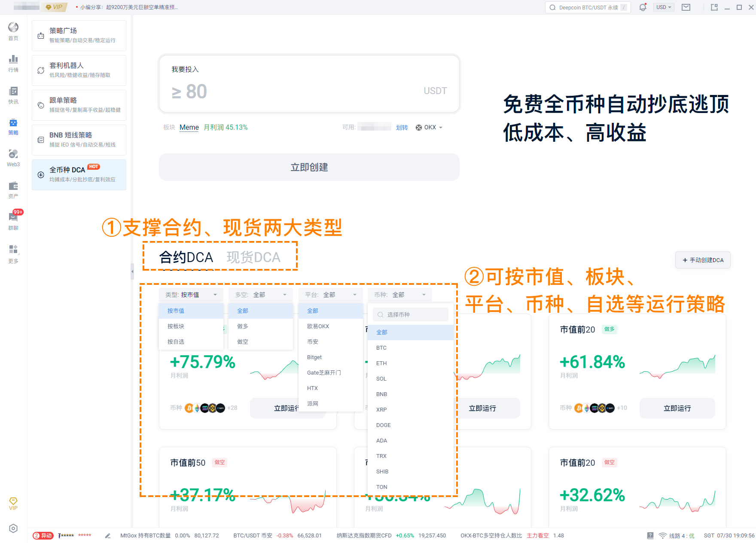Click BTC/USDT 币安 ticker in status bar

tap(277, 536)
